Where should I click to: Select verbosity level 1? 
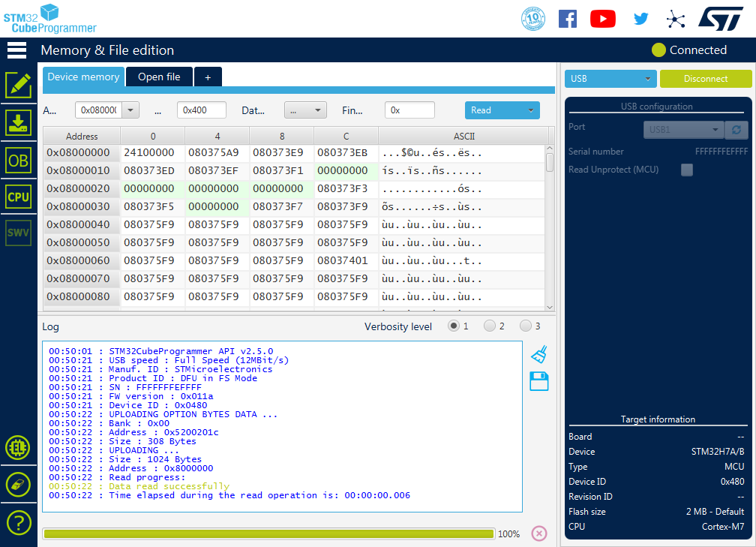(453, 326)
